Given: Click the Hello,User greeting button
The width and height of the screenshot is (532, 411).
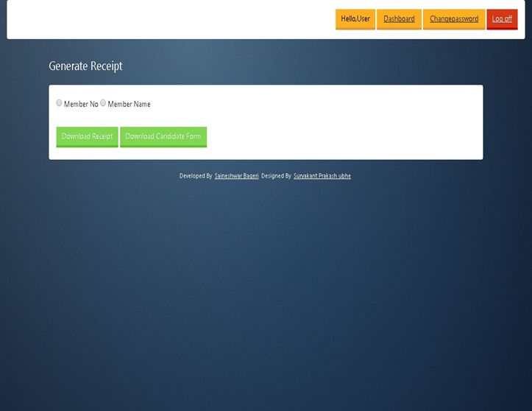Looking at the screenshot, I should (x=355, y=19).
